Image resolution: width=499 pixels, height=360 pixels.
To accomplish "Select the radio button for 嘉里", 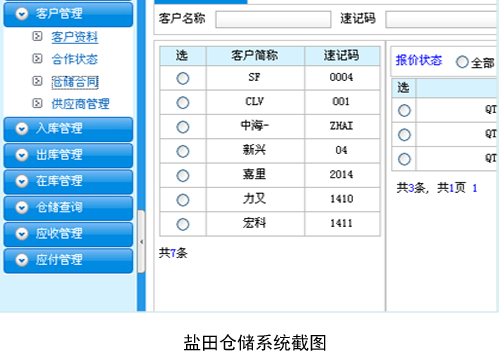I will [x=183, y=176].
